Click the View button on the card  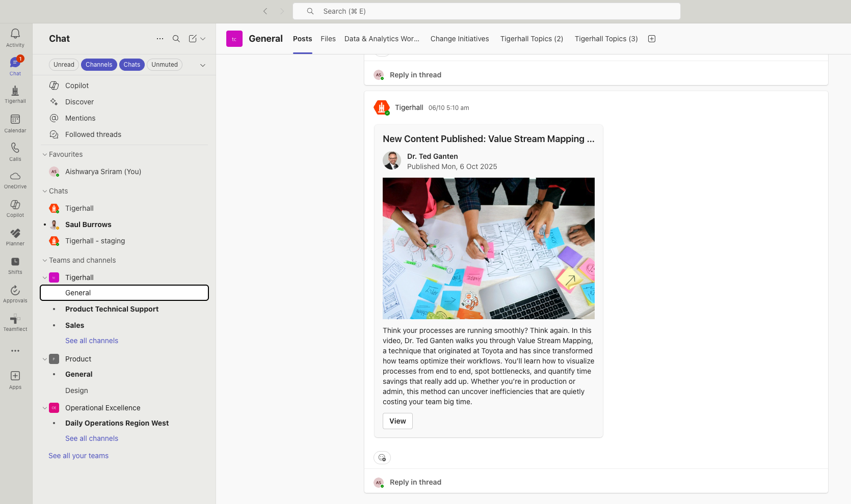[x=397, y=421]
